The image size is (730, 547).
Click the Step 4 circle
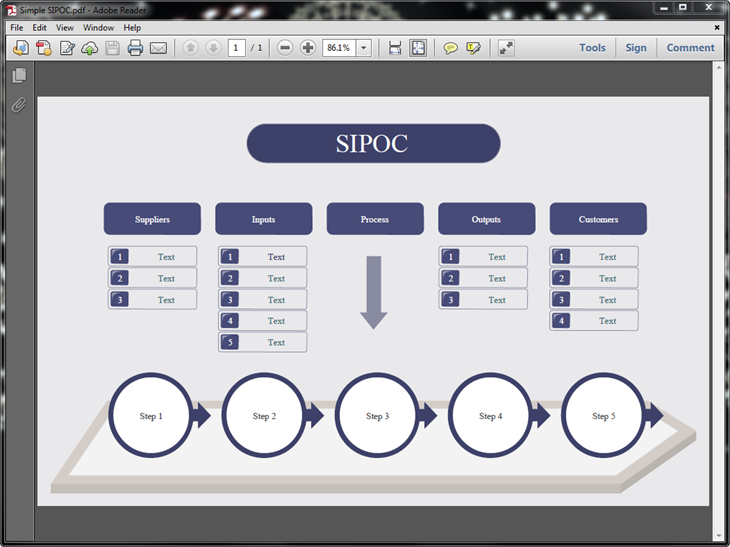pos(490,415)
